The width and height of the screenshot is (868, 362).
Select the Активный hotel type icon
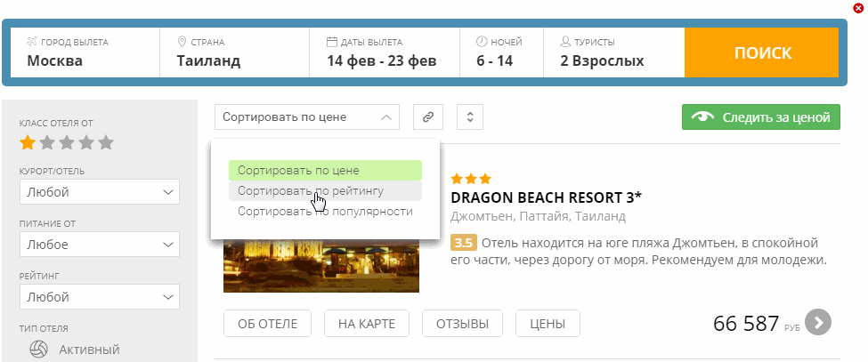click(x=38, y=350)
